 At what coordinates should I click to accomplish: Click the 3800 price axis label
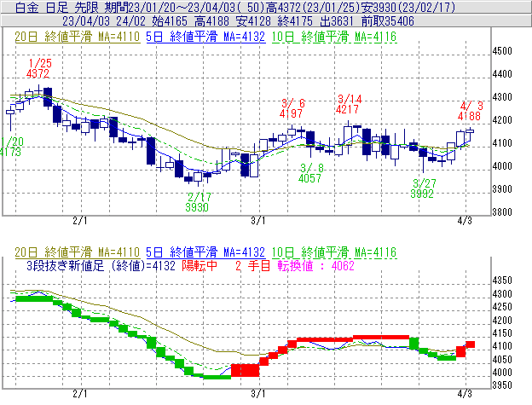(x=502, y=212)
